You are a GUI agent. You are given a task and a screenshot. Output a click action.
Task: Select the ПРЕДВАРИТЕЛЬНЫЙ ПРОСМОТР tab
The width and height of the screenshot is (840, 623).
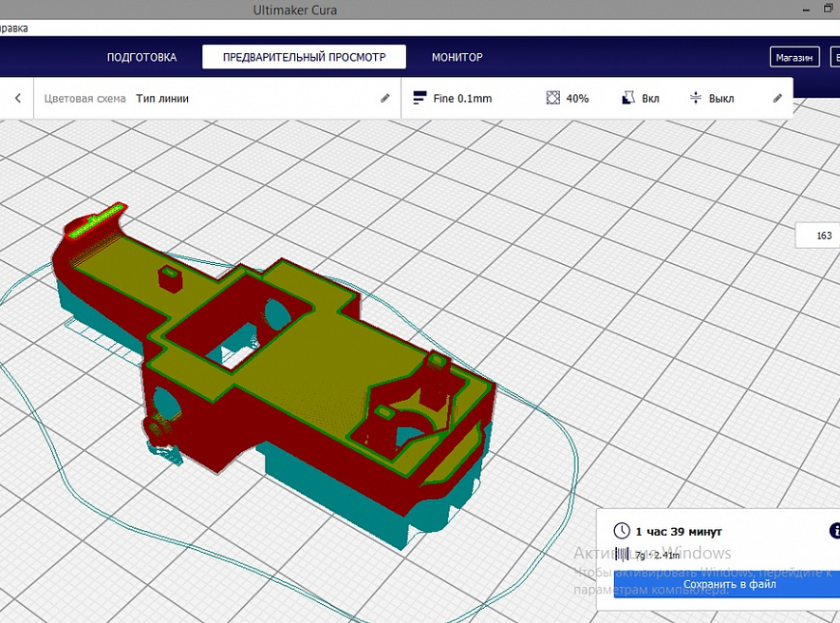pos(304,57)
